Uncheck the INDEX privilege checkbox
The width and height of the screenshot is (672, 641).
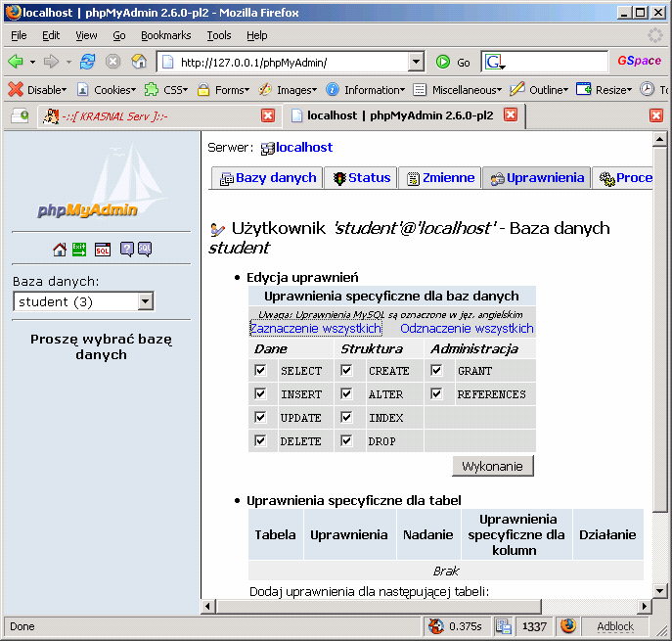[x=346, y=417]
